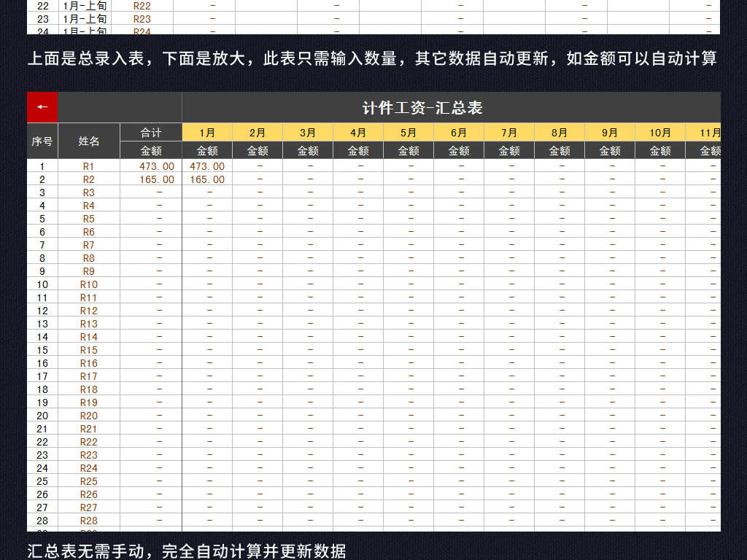Select the R15 name cell
Screen dimensions: 747x560
pyautogui.click(x=88, y=350)
